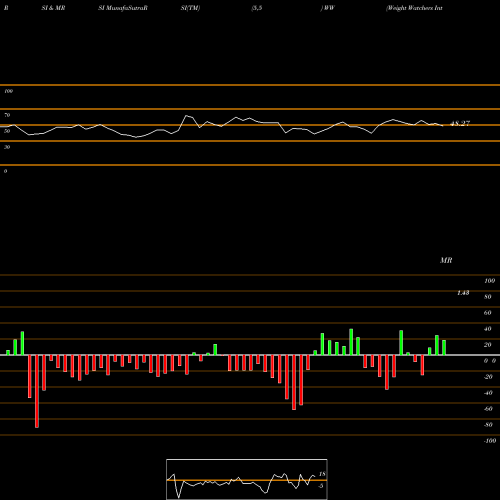Image resolution: width=500 pixels, height=500 pixels.
Task: Click the mini overview chart at bottom
Action: tap(247, 479)
